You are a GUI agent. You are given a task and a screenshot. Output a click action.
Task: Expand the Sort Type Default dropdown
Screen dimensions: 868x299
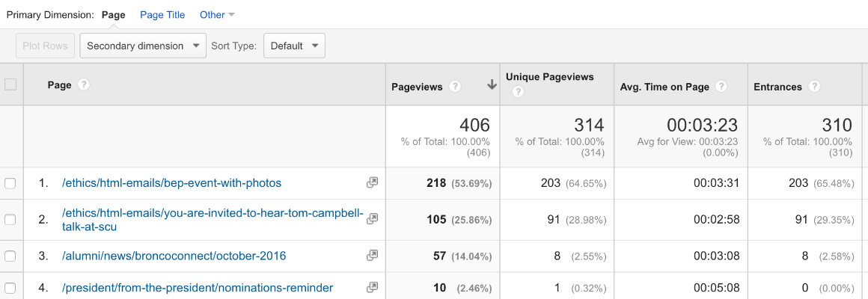294,46
